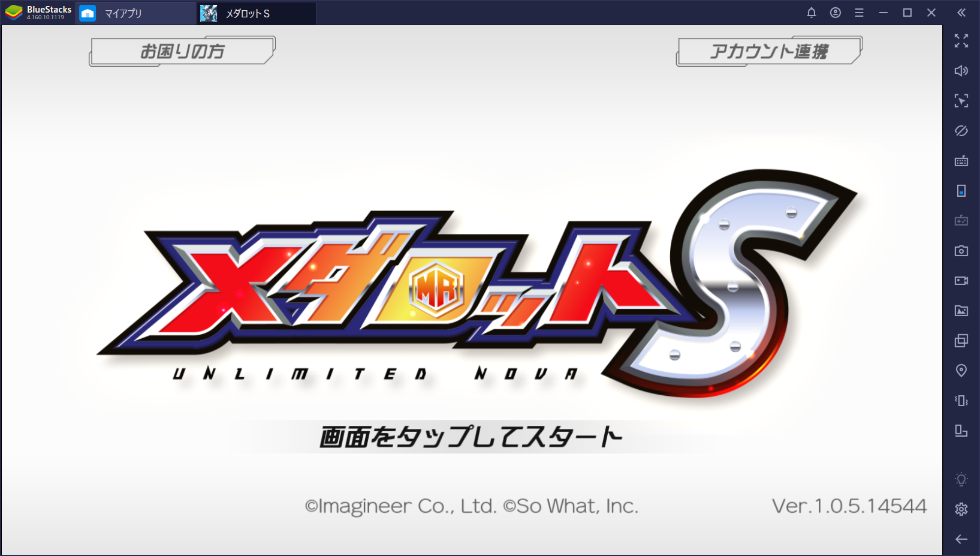Open the account profile icon

pos(836,13)
